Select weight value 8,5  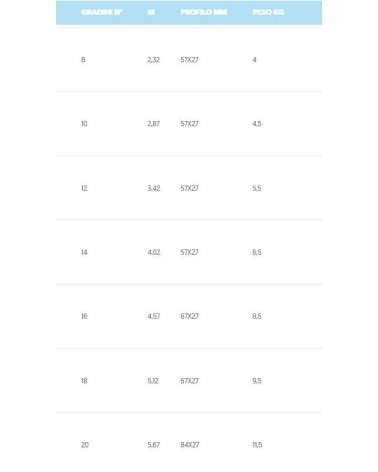coord(257,316)
